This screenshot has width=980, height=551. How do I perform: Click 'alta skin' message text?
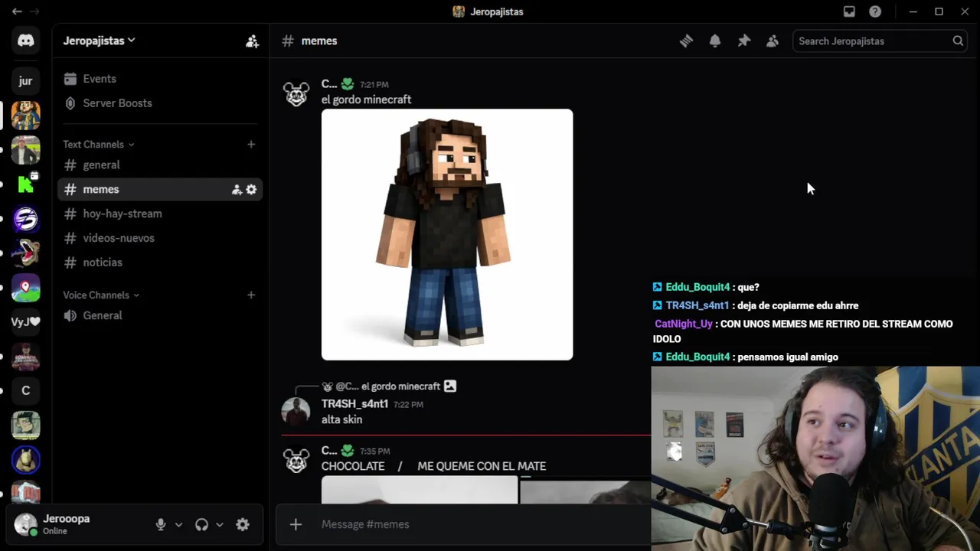(342, 419)
